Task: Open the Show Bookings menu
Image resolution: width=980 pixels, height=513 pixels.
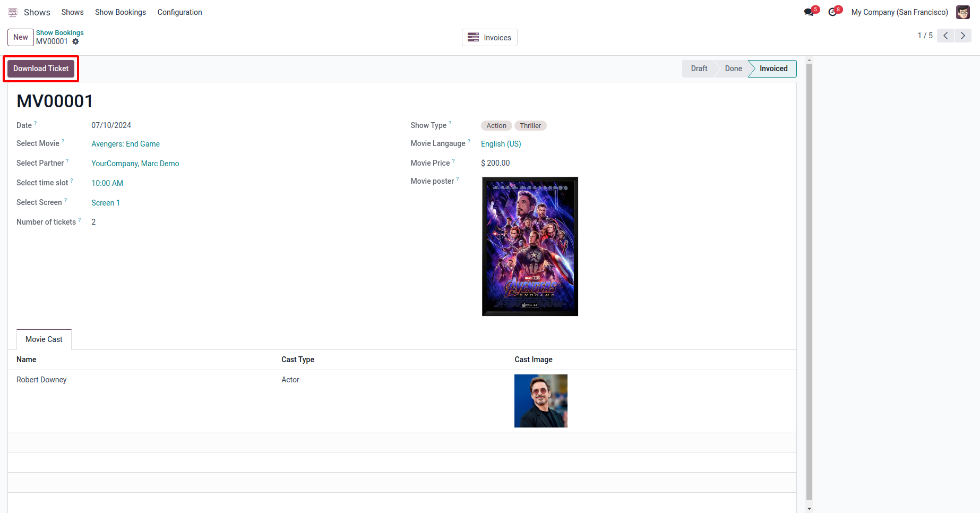Action: [121, 12]
